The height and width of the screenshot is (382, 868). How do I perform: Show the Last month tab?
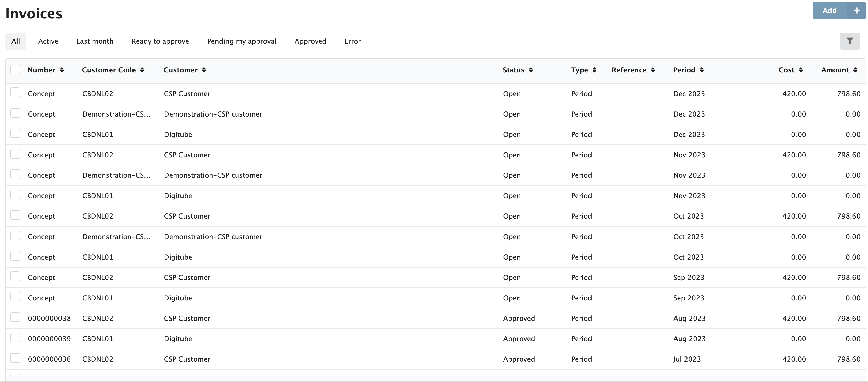(95, 41)
